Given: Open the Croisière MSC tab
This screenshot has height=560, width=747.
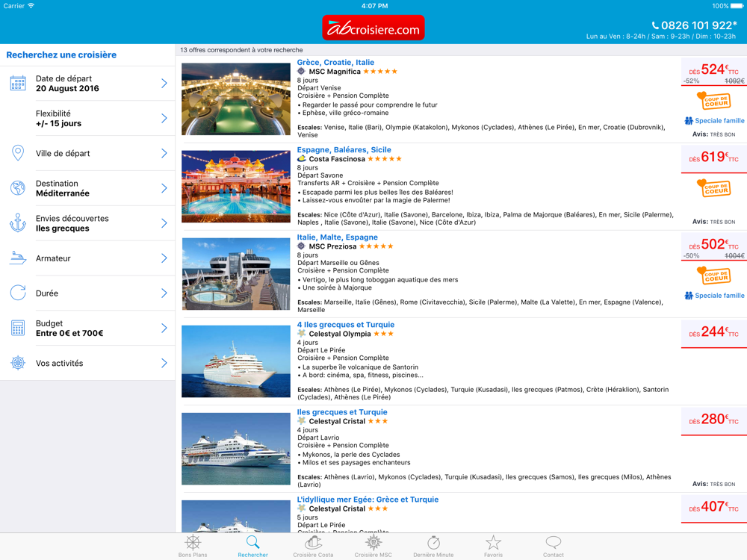Looking at the screenshot, I should coord(373,547).
